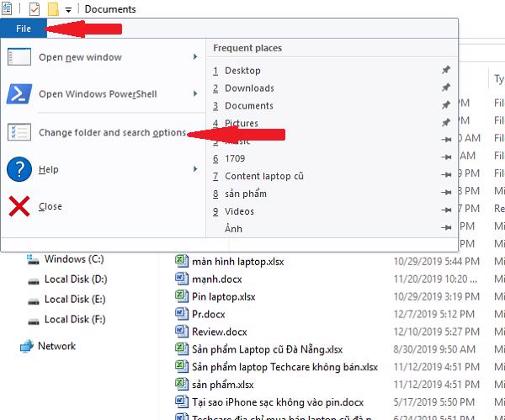Click the checkmark quick access toolbar icon
The width and height of the screenshot is (505, 420).
35,9
